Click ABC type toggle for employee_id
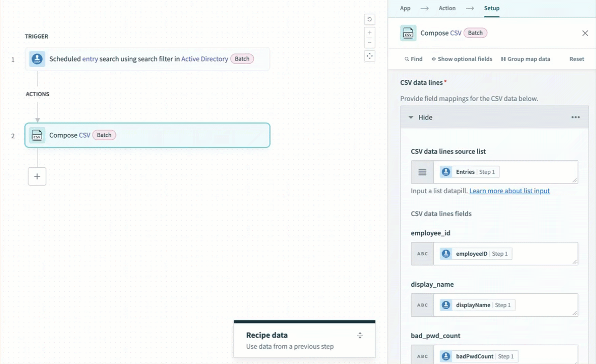The image size is (596, 364). [423, 254]
